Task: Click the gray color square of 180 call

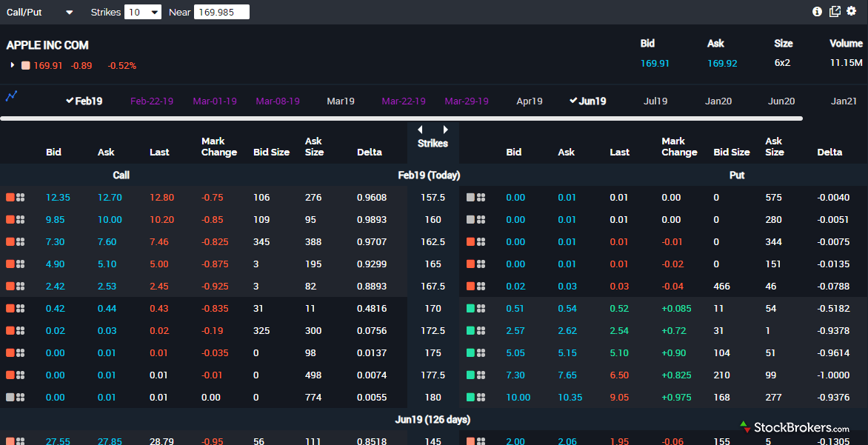Action: pos(10,397)
